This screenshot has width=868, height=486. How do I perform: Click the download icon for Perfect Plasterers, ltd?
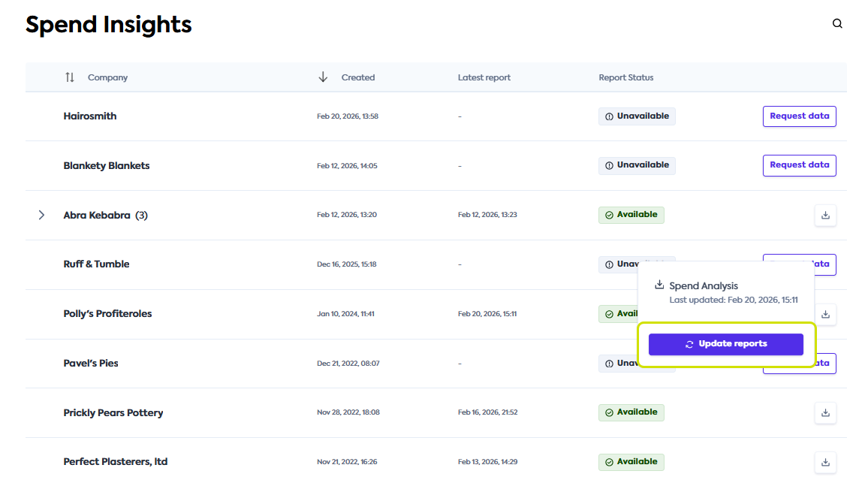point(825,462)
